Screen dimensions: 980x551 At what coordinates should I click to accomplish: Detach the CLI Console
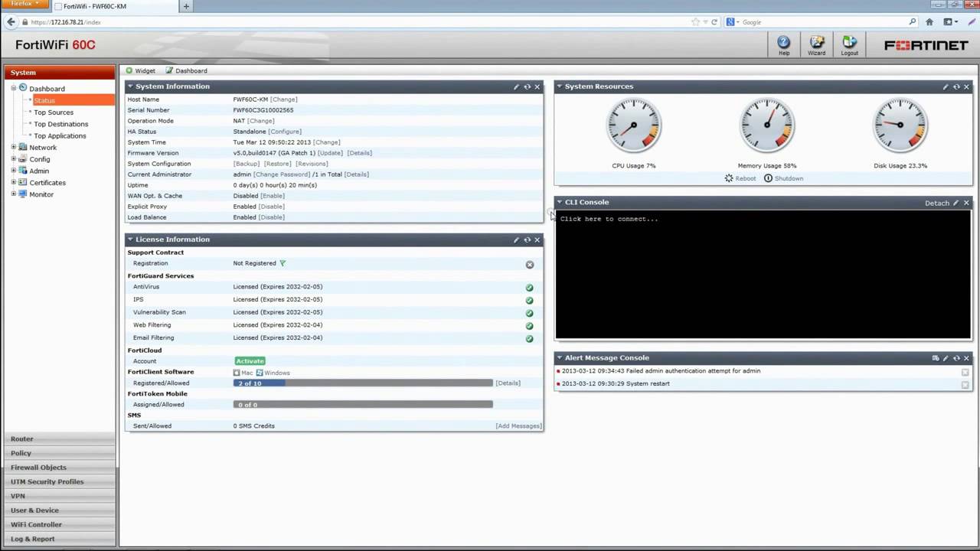(x=936, y=203)
